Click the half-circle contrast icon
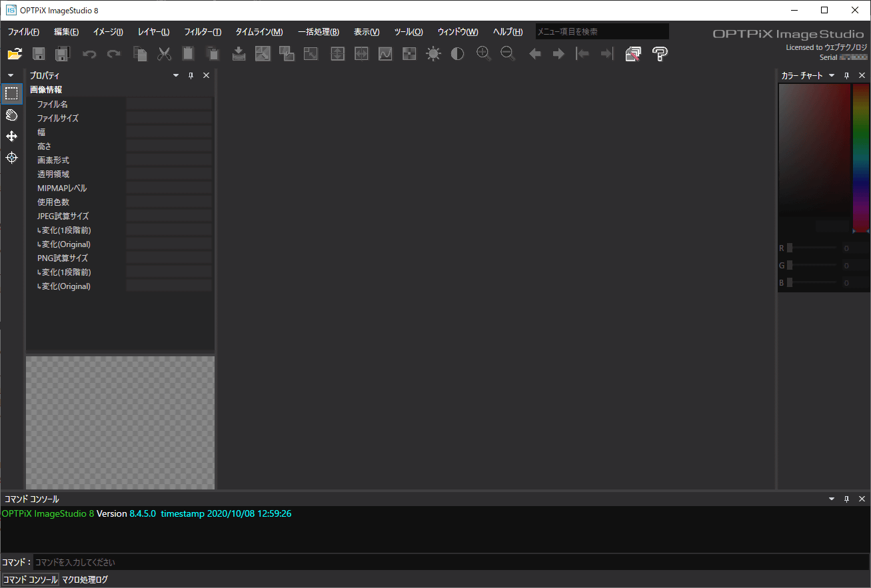This screenshot has width=871, height=588. [x=457, y=54]
